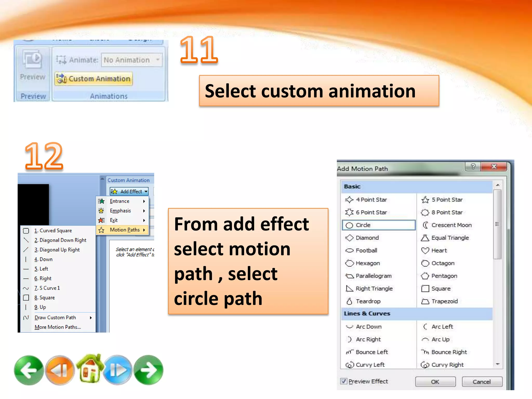
Task: Click the orange previous slide icon
Action: click(x=60, y=370)
